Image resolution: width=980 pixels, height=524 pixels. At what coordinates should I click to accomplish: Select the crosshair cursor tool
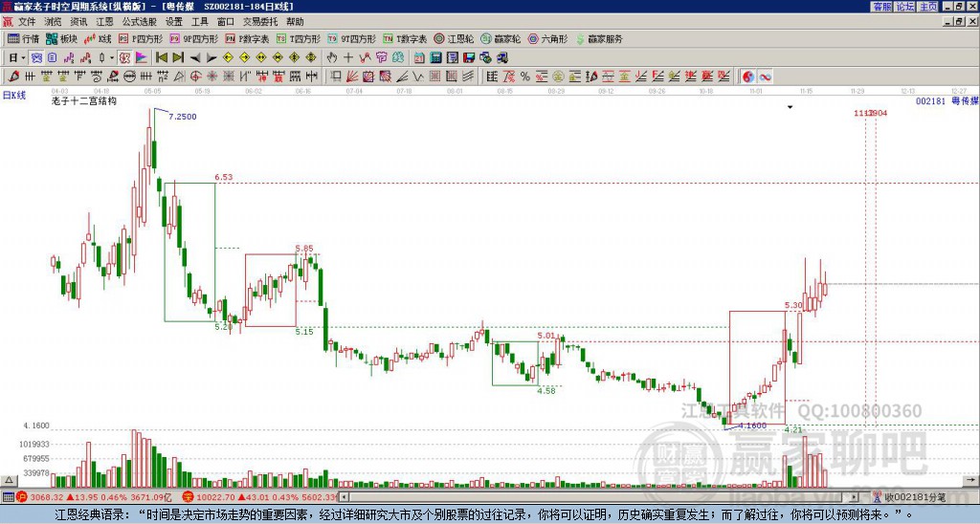(x=348, y=58)
